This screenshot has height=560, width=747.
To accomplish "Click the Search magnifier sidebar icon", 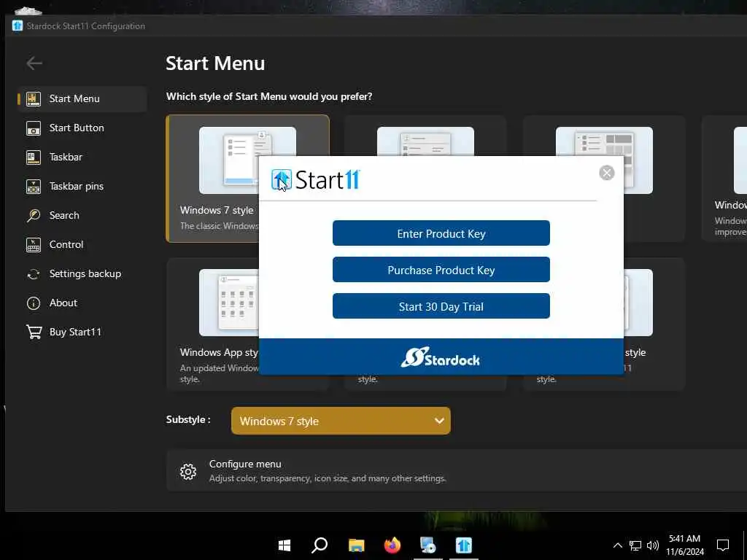I will [34, 215].
